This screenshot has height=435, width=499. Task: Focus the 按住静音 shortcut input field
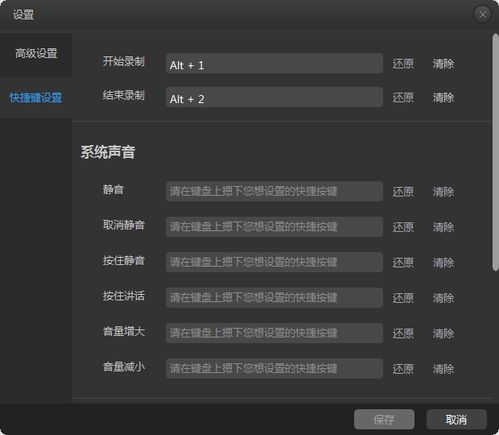(x=274, y=262)
